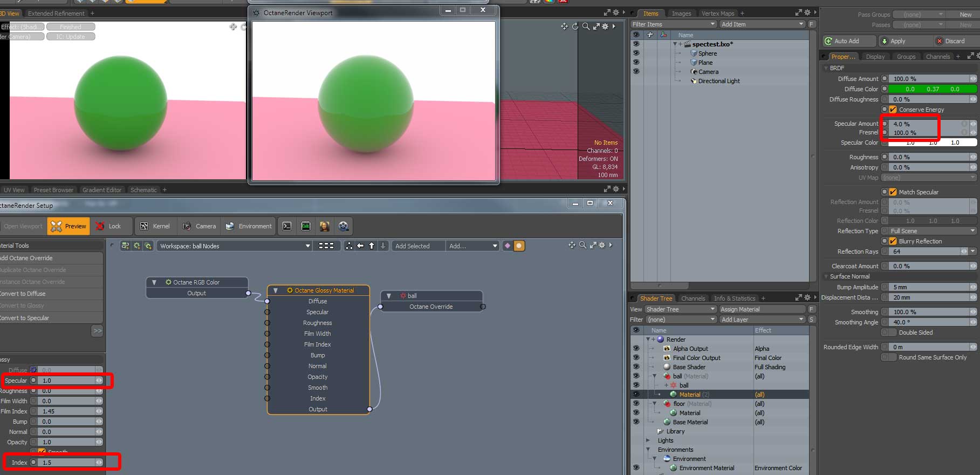Image resolution: width=980 pixels, height=475 pixels.
Task: Open the Add Layer dropdown
Action: coord(763,320)
